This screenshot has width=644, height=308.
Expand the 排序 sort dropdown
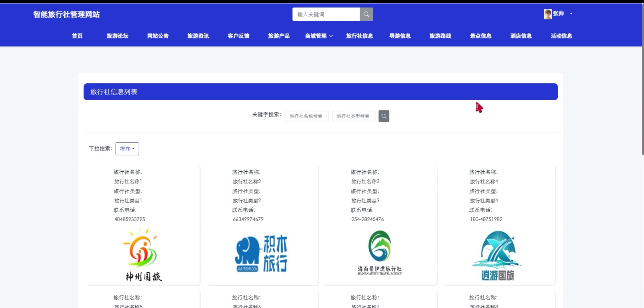[127, 149]
